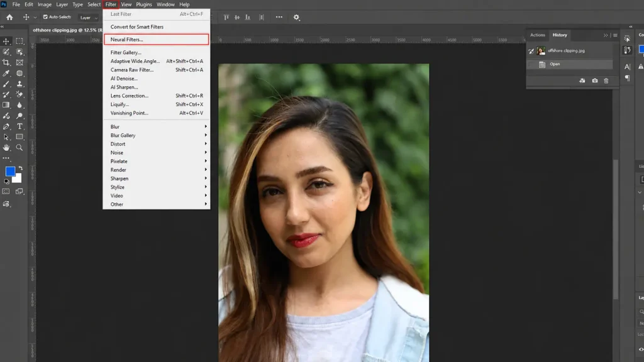Select the Object Selection tool
644x362 pixels.
click(x=19, y=52)
